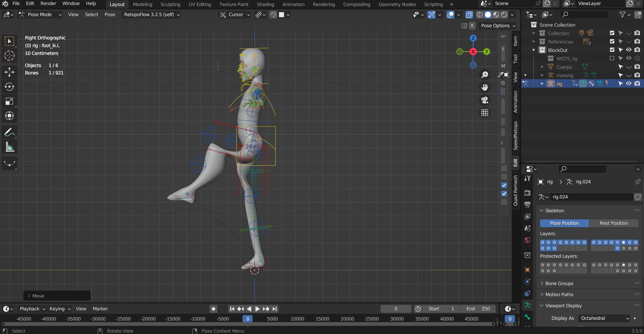Open the Pose menu in viewport header
The image size is (644, 334).
pos(110,14)
